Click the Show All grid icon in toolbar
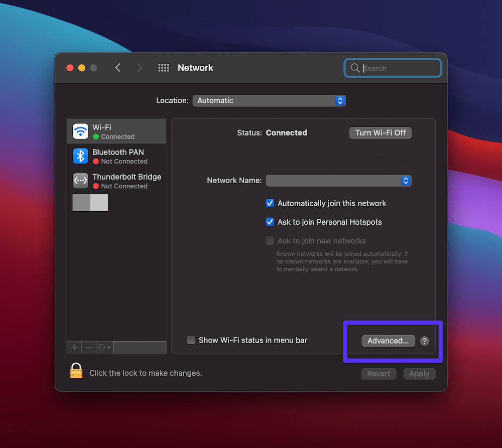 tap(163, 67)
